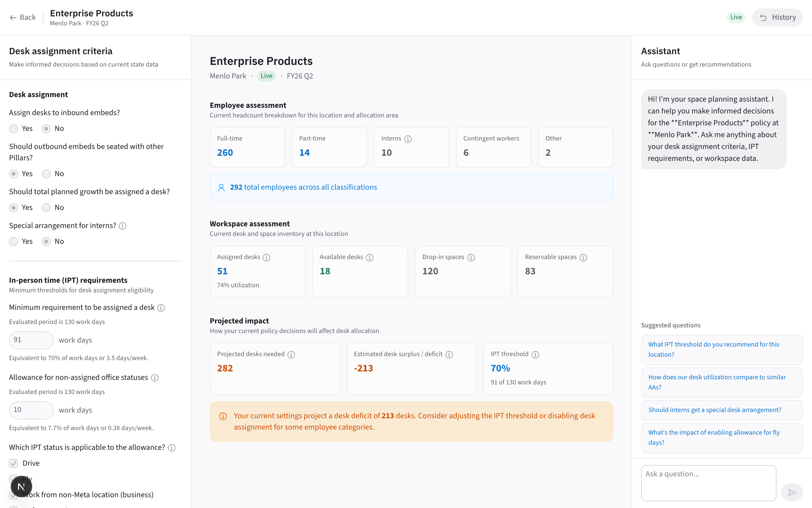Open info for Projected desks needed
Screen dimensions: 812x508
coord(291,354)
